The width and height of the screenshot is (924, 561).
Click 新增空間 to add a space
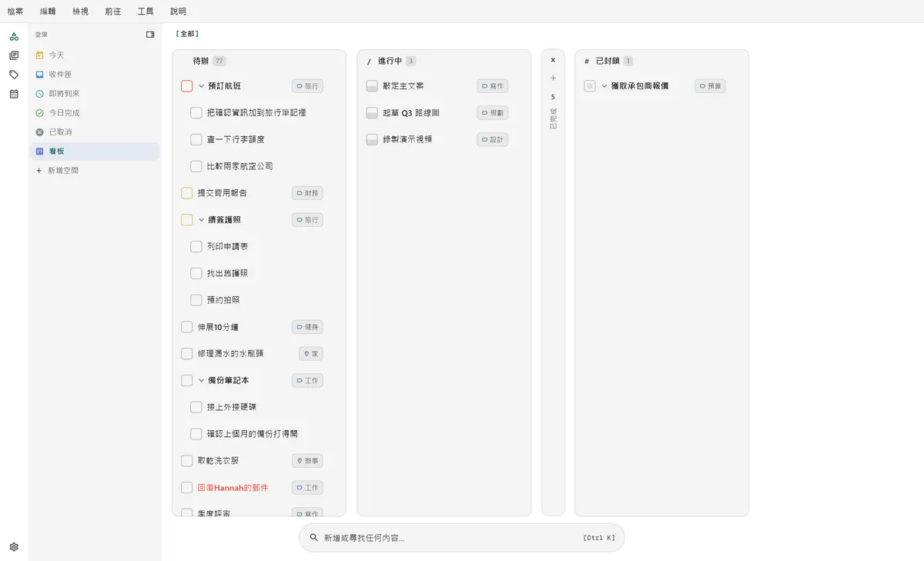(x=95, y=171)
